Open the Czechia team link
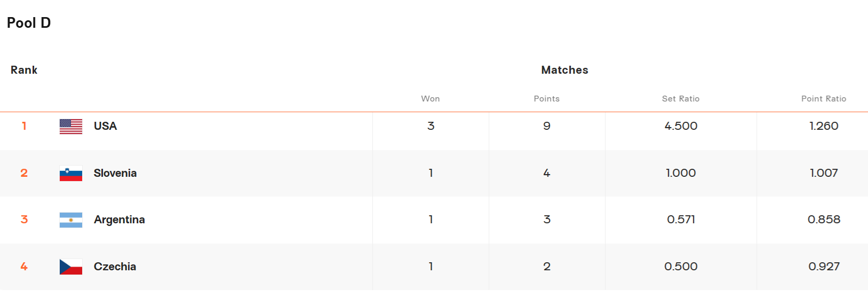The width and height of the screenshot is (868, 297). coord(115,267)
